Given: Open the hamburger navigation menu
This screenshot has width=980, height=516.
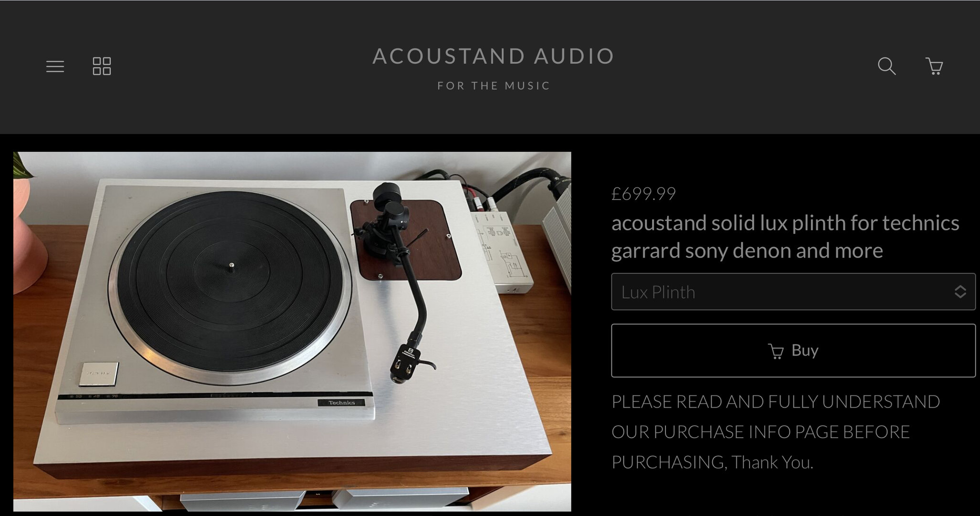Looking at the screenshot, I should (x=55, y=66).
